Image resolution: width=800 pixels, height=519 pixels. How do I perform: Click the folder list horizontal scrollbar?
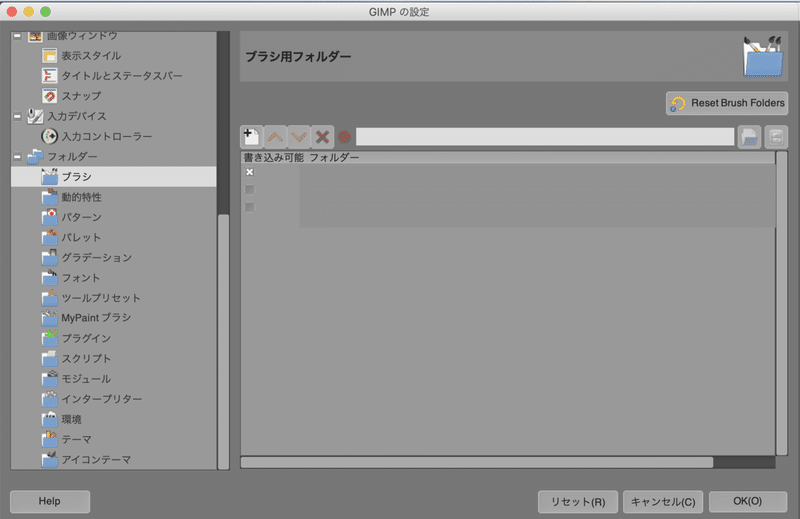tap(477, 462)
